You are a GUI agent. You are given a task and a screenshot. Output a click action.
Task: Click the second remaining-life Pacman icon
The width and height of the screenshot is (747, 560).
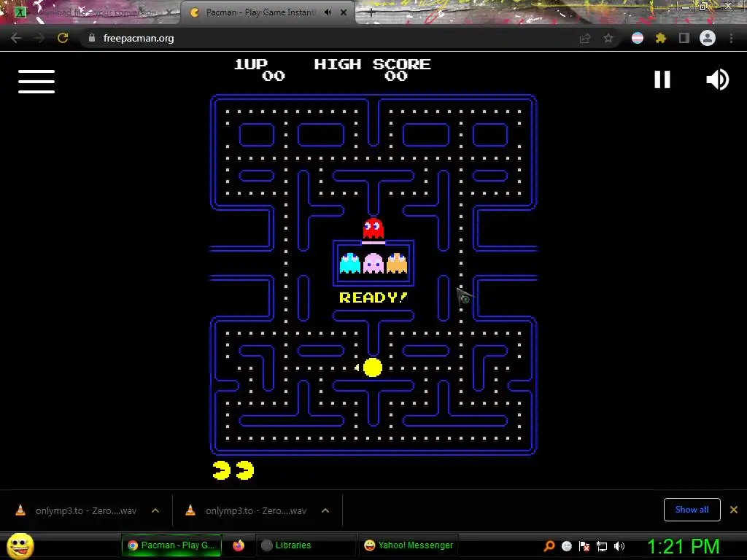245,470
